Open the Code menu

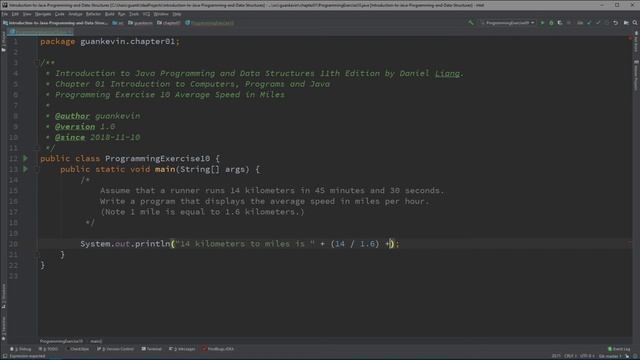[x=60, y=14]
